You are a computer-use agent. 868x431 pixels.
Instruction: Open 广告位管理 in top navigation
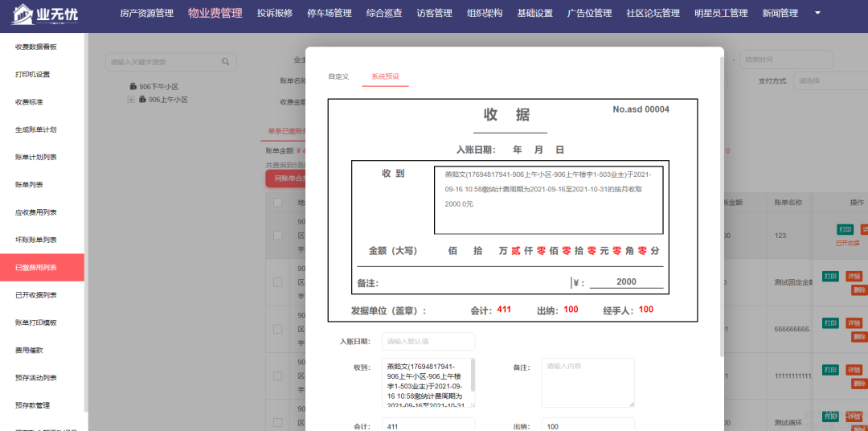(x=590, y=14)
